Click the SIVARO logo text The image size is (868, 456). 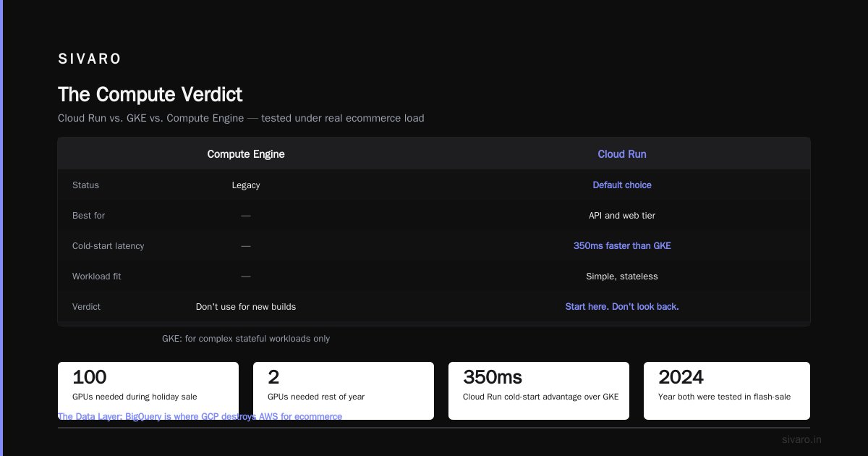pyautogui.click(x=90, y=59)
